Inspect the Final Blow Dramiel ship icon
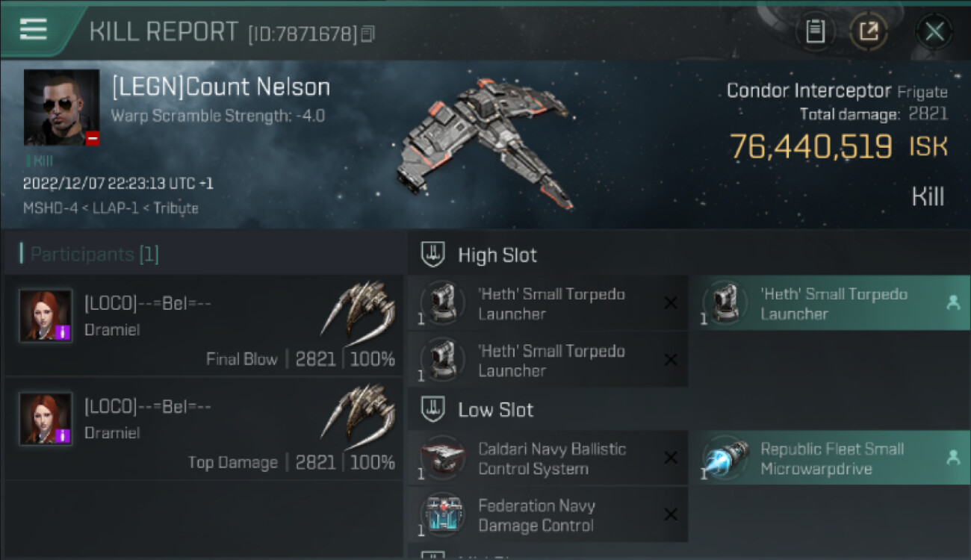This screenshot has height=560, width=971. pos(357,308)
